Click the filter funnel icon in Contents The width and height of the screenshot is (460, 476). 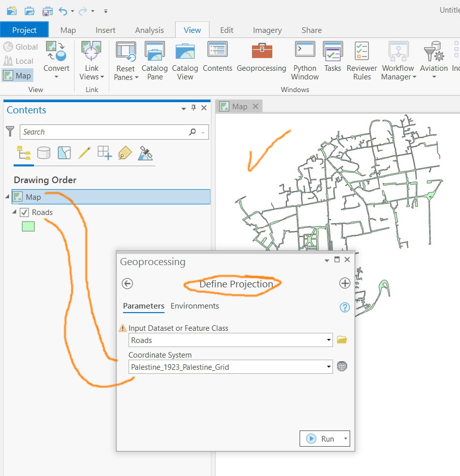click(10, 132)
